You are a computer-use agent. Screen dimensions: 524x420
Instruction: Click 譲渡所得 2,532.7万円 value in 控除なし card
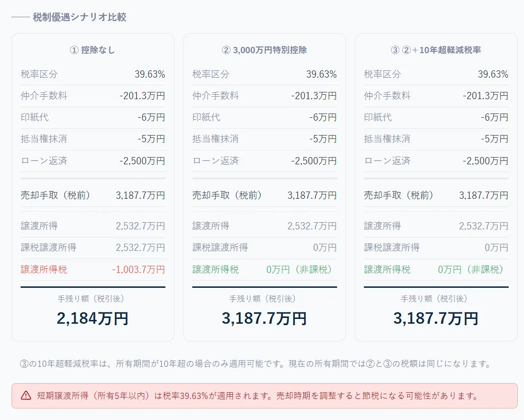pyautogui.click(x=140, y=226)
